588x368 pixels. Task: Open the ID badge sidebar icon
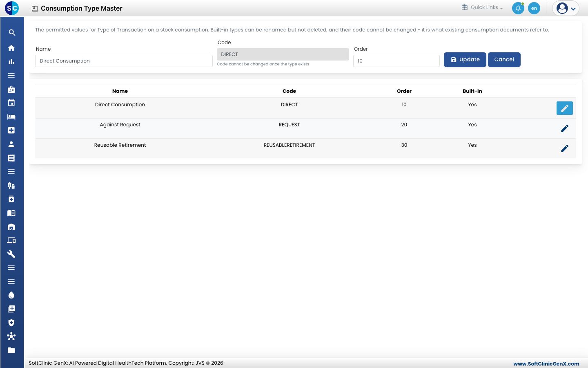click(x=11, y=89)
